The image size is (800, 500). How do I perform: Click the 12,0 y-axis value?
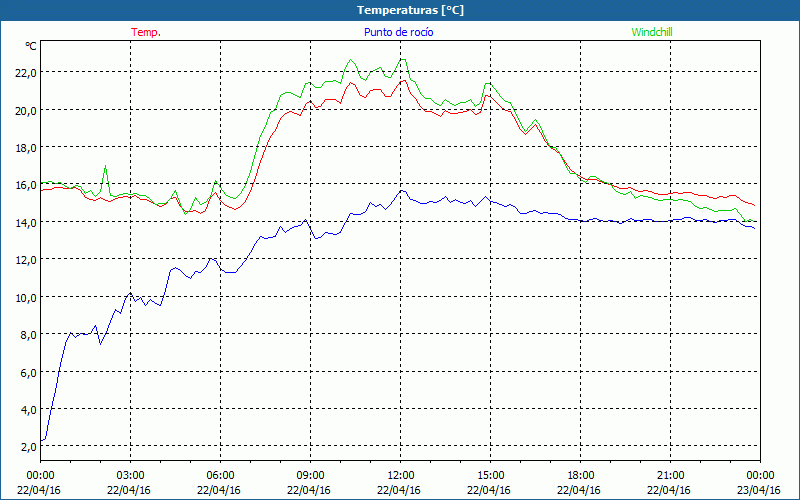click(x=26, y=260)
